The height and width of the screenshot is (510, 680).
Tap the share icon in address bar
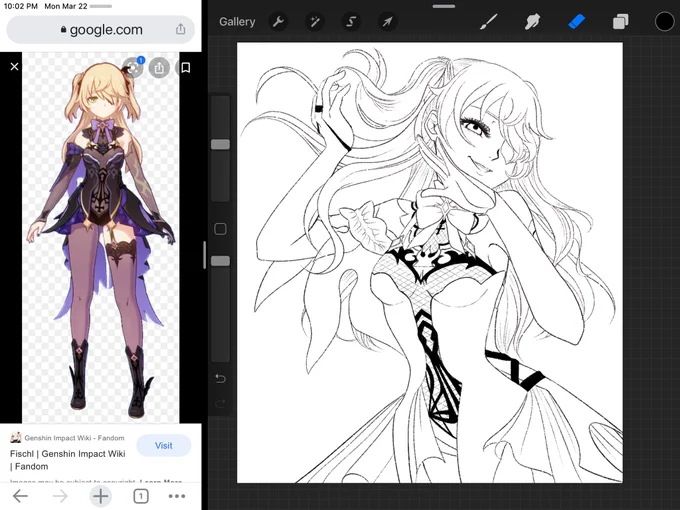180,29
